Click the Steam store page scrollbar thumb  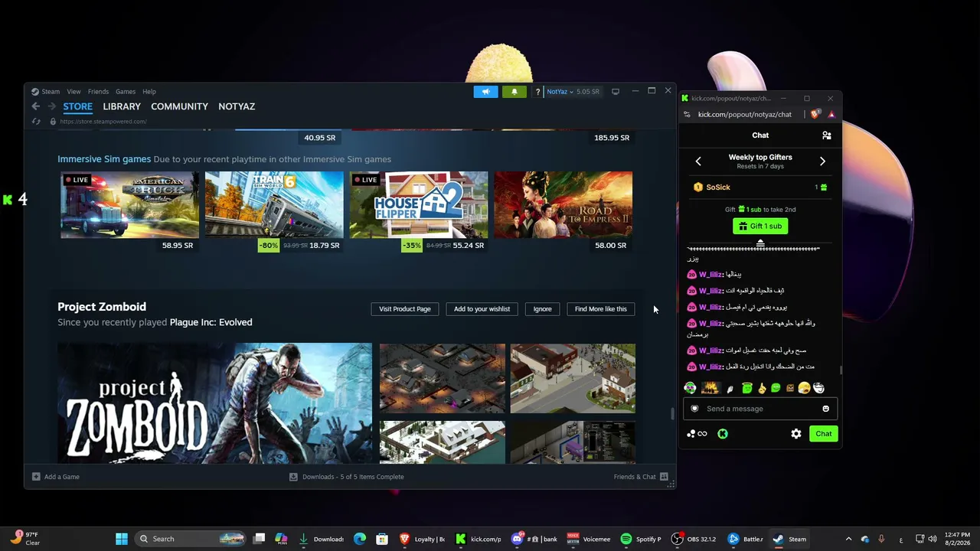(673, 414)
